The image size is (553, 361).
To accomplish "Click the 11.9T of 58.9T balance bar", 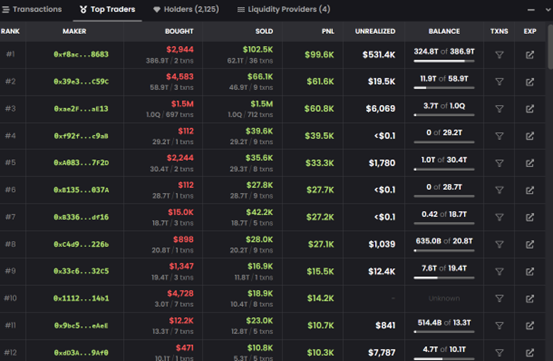I will [444, 88].
